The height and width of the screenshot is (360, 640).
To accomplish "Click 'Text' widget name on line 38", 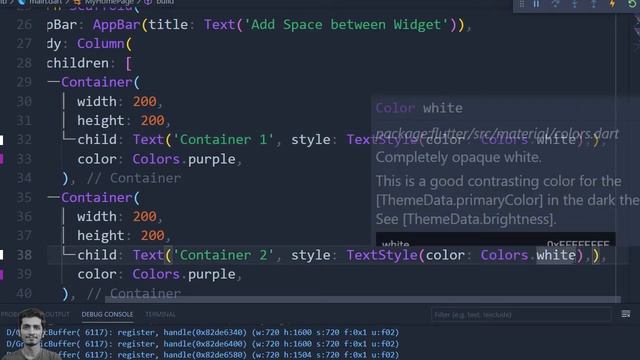I will pos(148,255).
